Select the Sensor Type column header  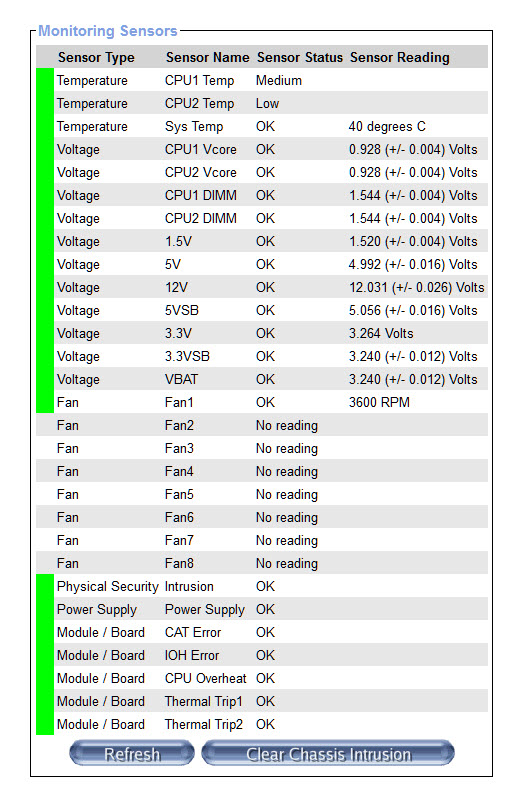click(96, 57)
